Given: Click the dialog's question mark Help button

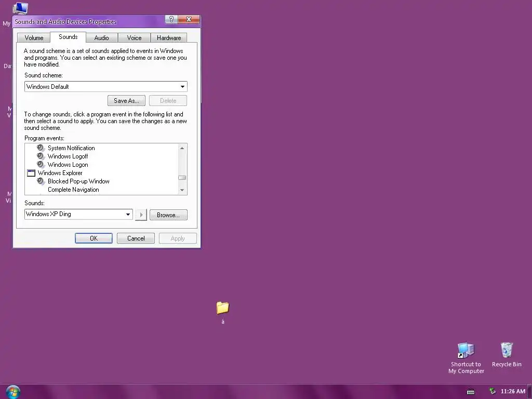Looking at the screenshot, I should tap(171, 19).
